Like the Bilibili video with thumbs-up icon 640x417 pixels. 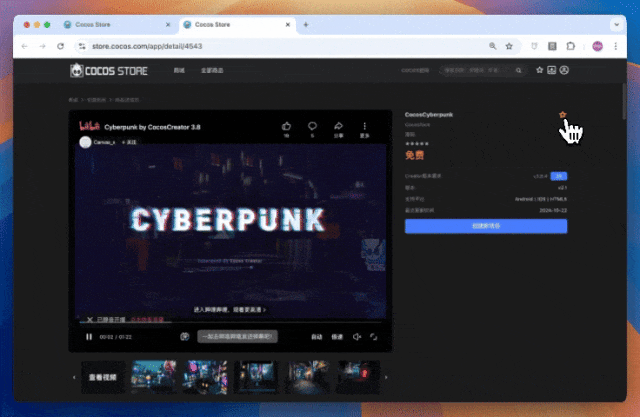(287, 126)
